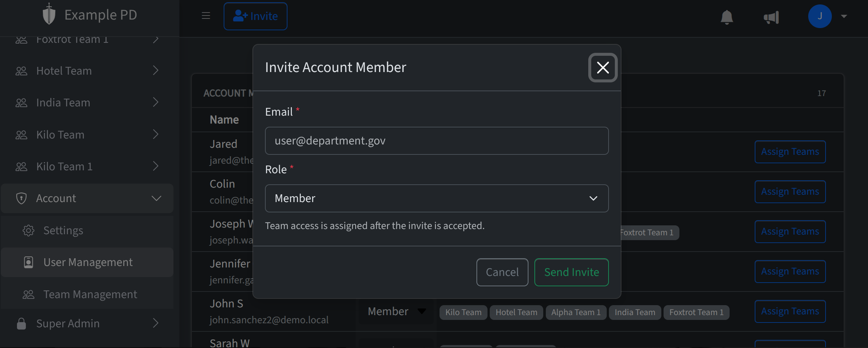Click the Invite person-add icon

pos(240,16)
